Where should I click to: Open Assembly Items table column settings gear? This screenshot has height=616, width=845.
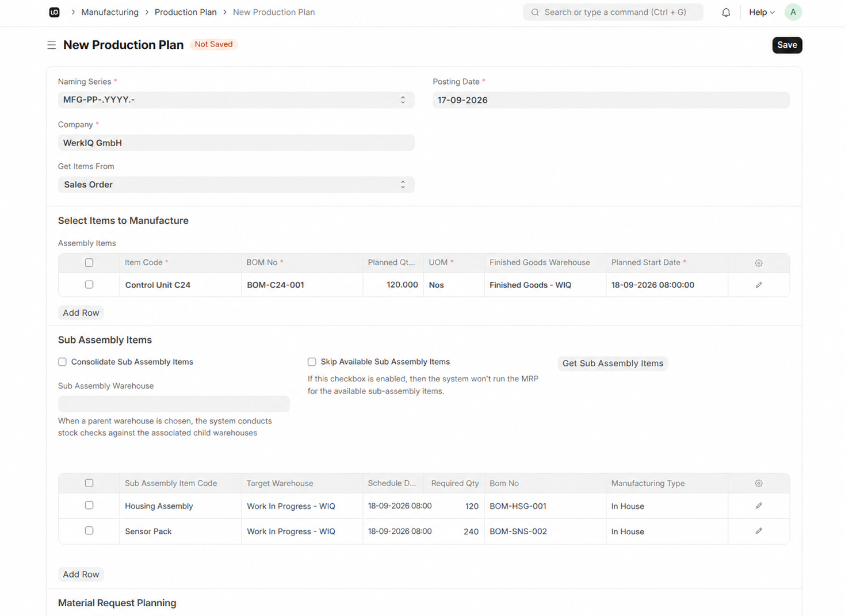(759, 263)
